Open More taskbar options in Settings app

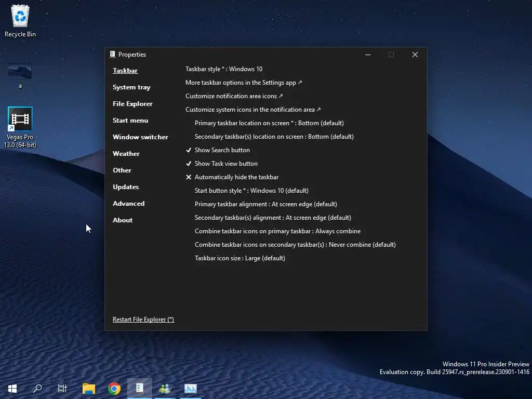click(x=244, y=83)
